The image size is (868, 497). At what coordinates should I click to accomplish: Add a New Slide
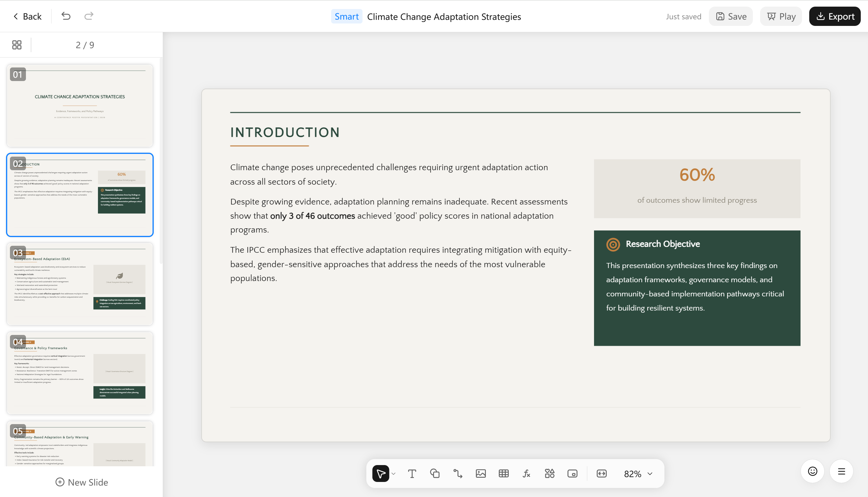82,482
